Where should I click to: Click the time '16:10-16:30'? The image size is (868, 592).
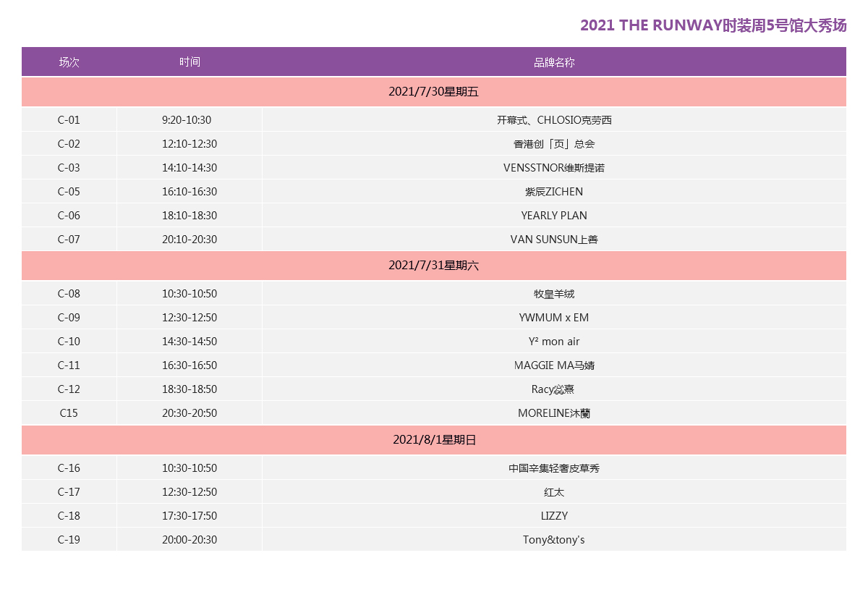coord(190,192)
